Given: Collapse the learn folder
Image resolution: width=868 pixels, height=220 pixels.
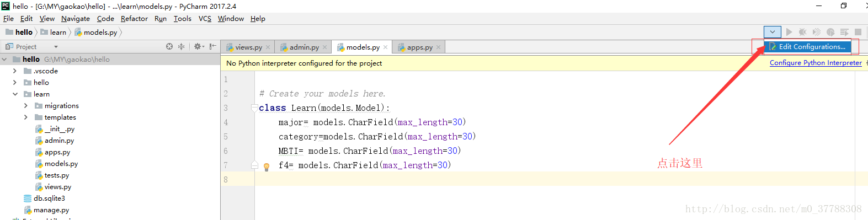Looking at the screenshot, I should coord(15,94).
